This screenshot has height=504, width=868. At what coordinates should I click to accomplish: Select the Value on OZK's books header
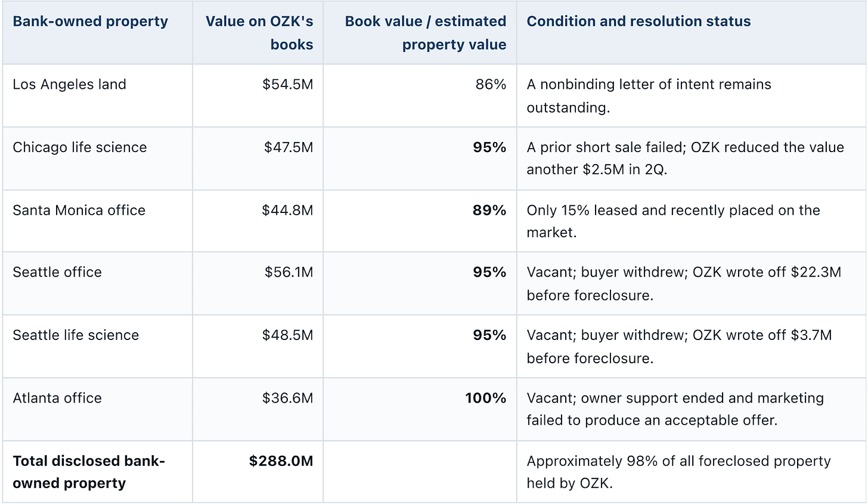(259, 33)
